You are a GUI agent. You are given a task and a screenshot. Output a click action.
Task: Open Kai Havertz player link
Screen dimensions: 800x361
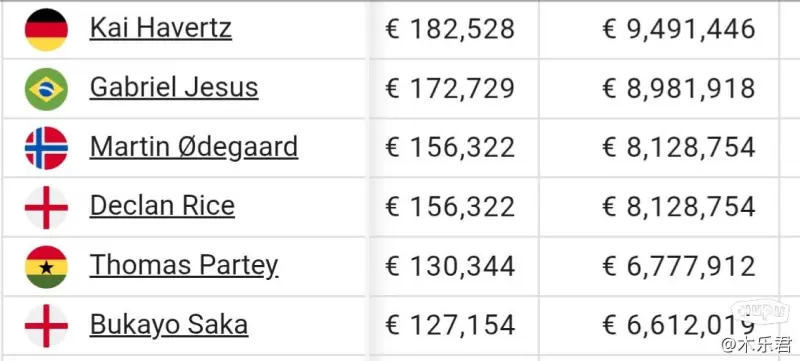161,29
